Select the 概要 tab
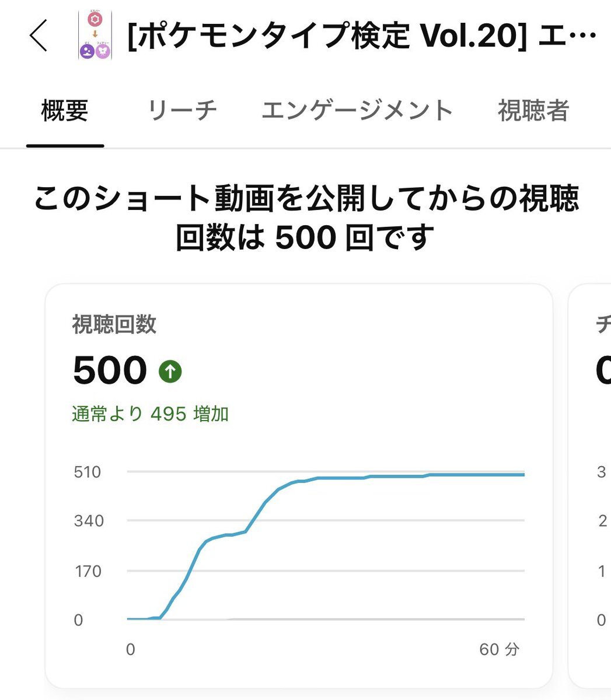Screen dimensions: 611x700 click(65, 110)
